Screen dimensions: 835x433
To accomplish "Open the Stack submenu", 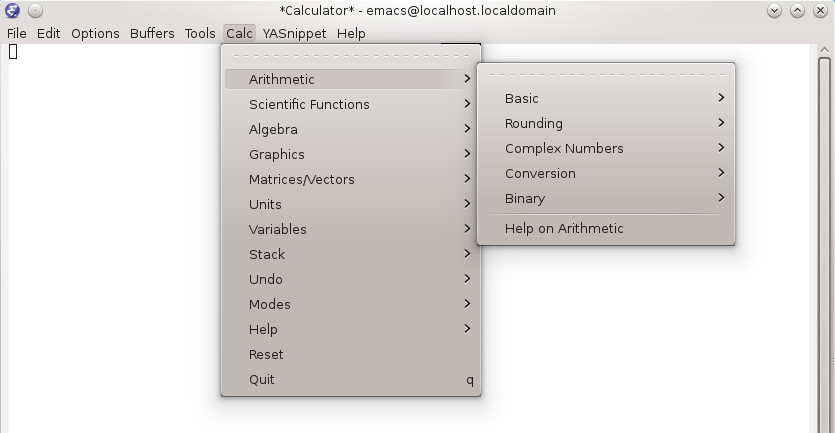I will click(x=267, y=254).
